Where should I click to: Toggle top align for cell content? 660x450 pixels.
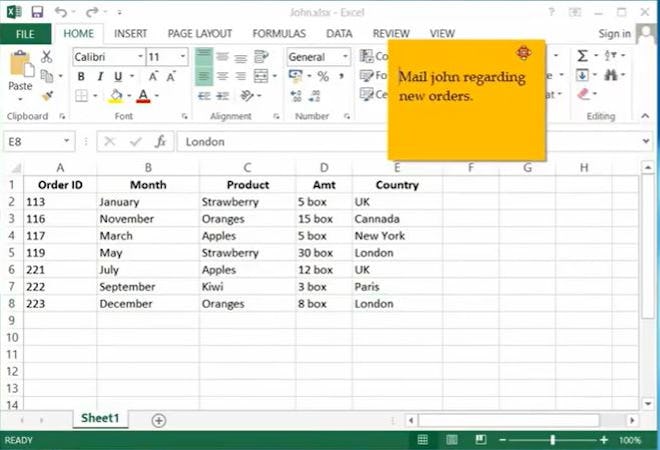tap(204, 56)
